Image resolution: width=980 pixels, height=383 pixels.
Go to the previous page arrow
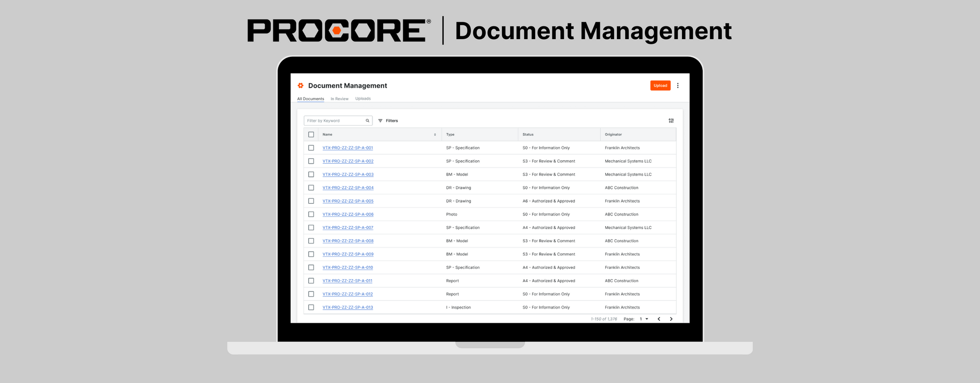[659, 319]
